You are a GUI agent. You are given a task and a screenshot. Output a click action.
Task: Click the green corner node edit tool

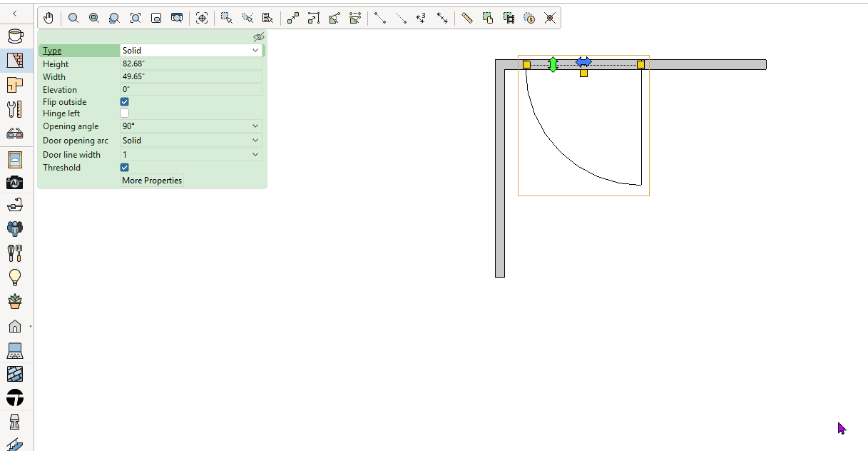pyautogui.click(x=313, y=18)
